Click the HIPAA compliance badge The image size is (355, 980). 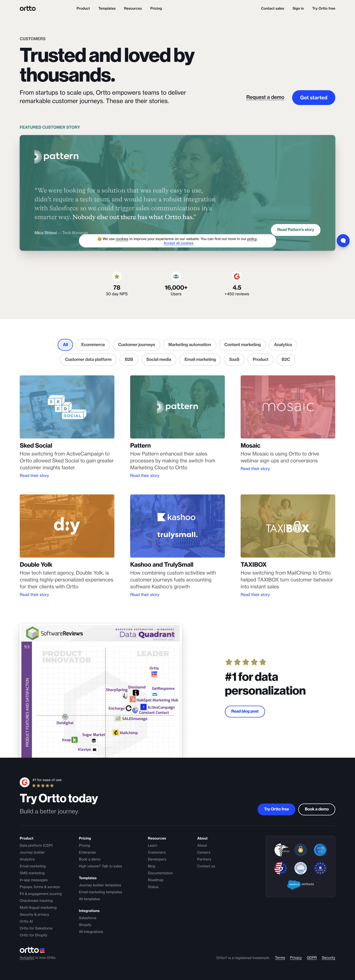[282, 850]
